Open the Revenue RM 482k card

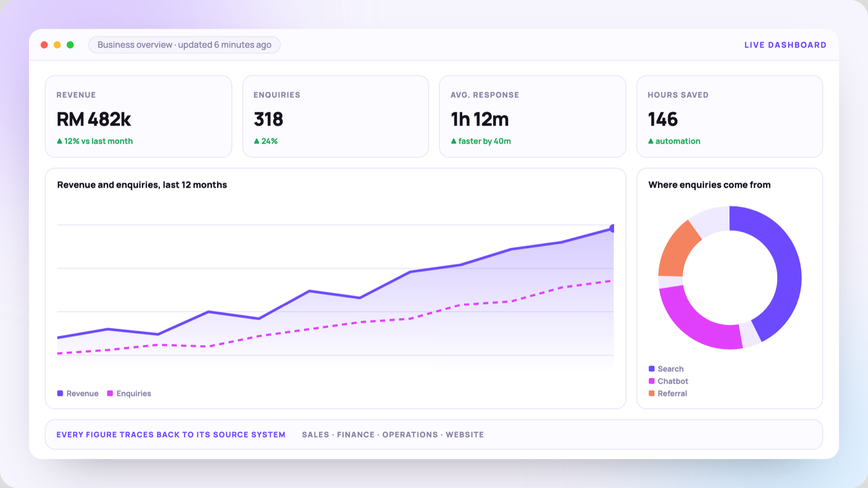(x=138, y=116)
